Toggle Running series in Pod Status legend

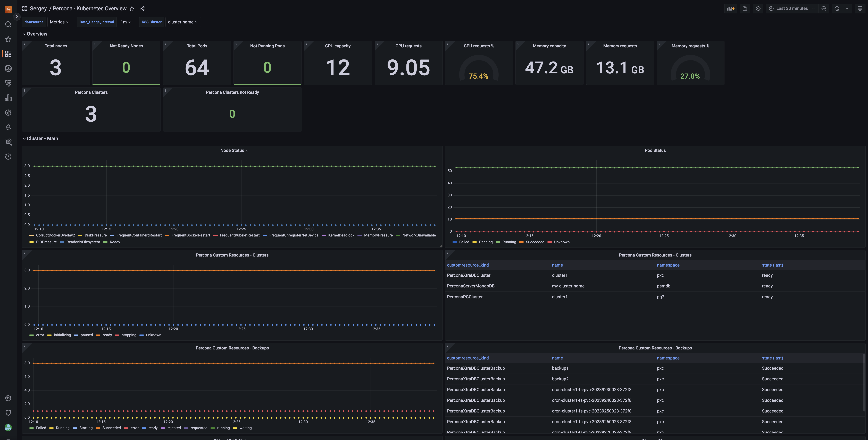tap(509, 242)
